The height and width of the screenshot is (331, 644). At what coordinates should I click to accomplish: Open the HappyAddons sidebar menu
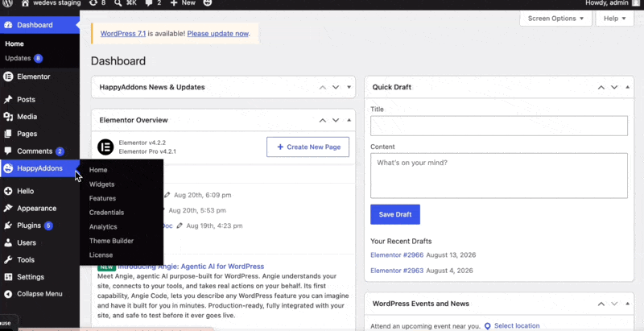pos(39,168)
